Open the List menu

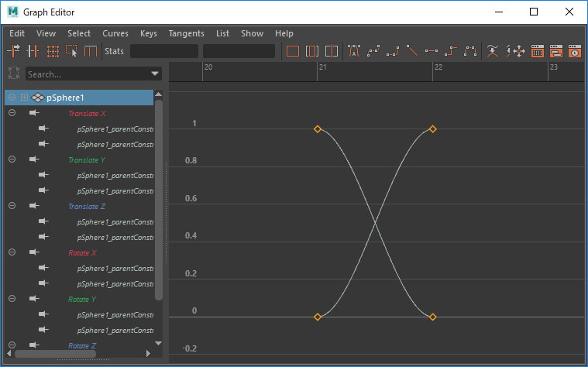click(222, 33)
